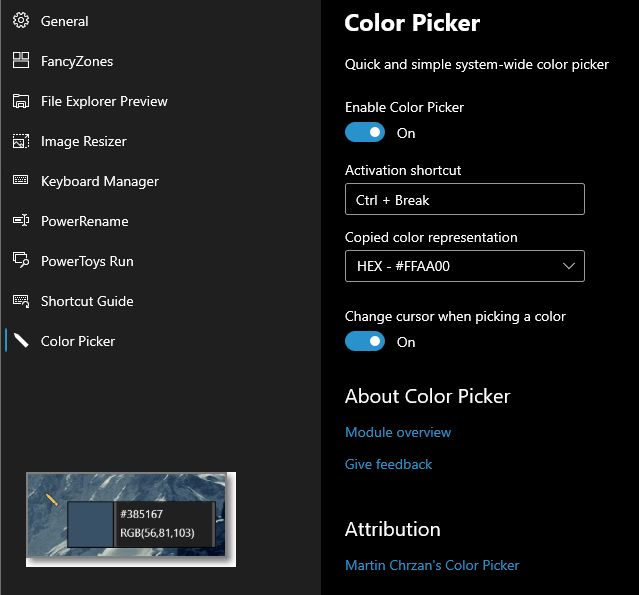The image size is (639, 595).
Task: Click the General gear icon
Action: (21, 20)
